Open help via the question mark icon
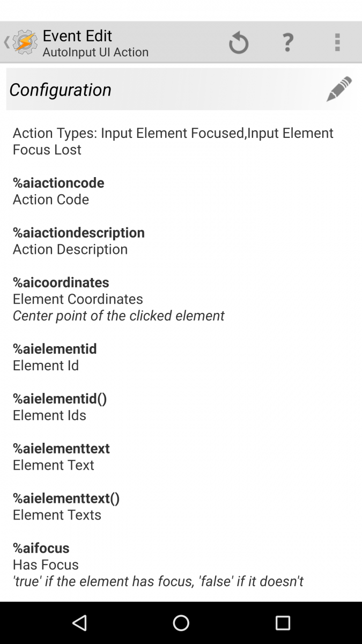This screenshot has width=362, height=644. [288, 42]
